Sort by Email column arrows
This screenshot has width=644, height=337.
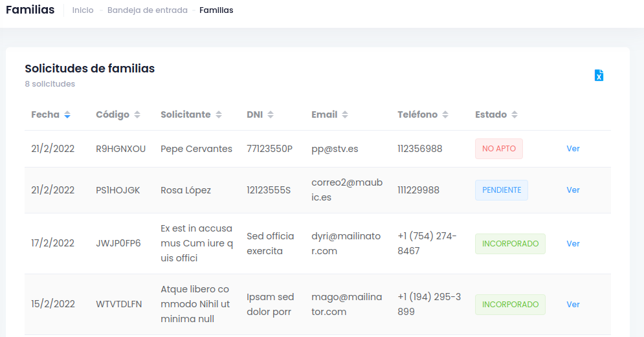coord(345,114)
